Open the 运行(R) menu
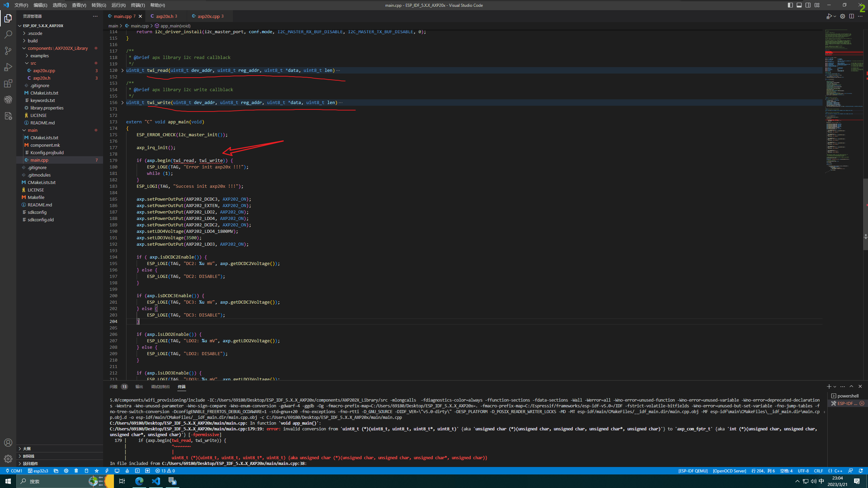Screen dimensions: 868x488 point(118,5)
